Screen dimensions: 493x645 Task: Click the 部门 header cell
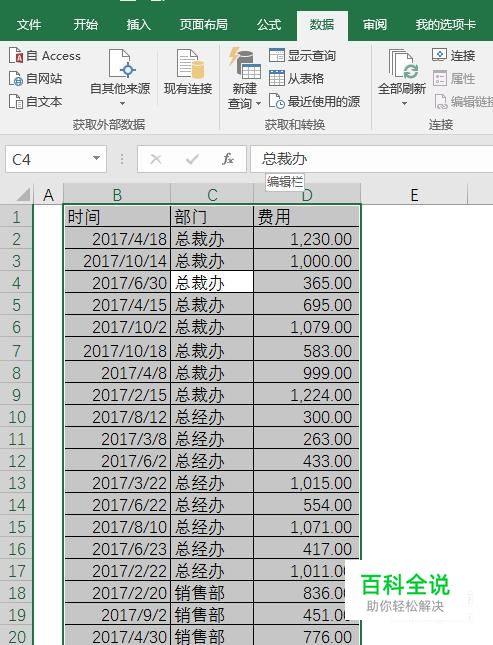(x=212, y=216)
